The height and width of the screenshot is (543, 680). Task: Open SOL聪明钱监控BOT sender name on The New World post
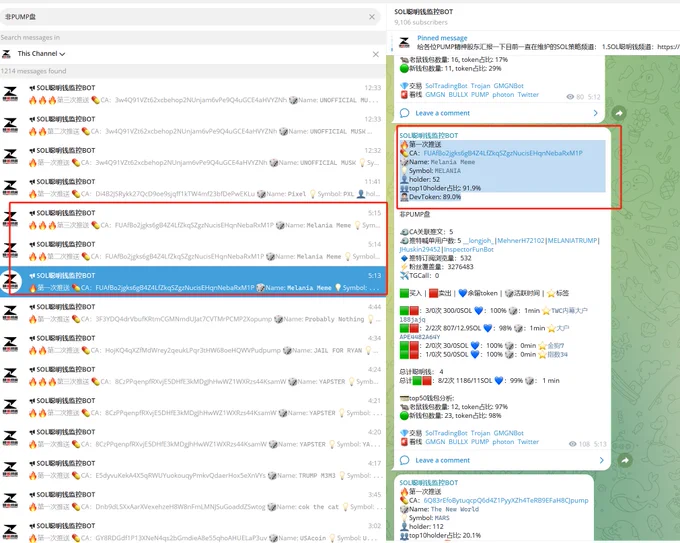click(x=428, y=483)
